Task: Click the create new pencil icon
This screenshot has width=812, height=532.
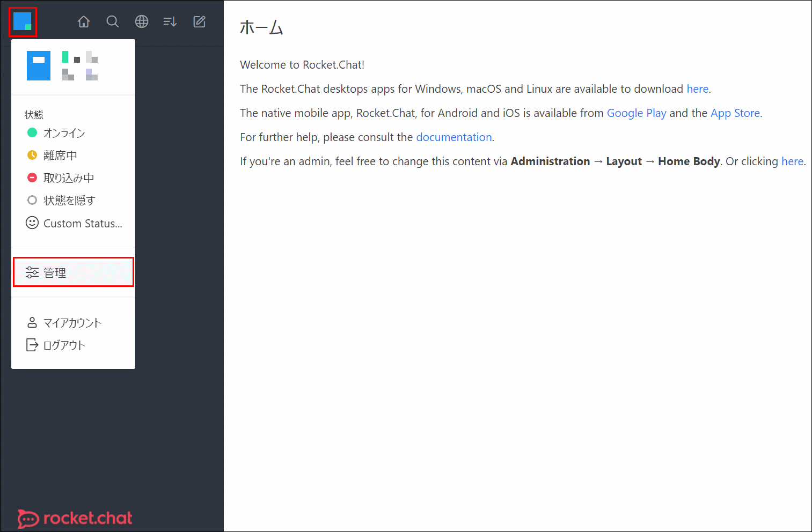Action: pyautogui.click(x=199, y=21)
